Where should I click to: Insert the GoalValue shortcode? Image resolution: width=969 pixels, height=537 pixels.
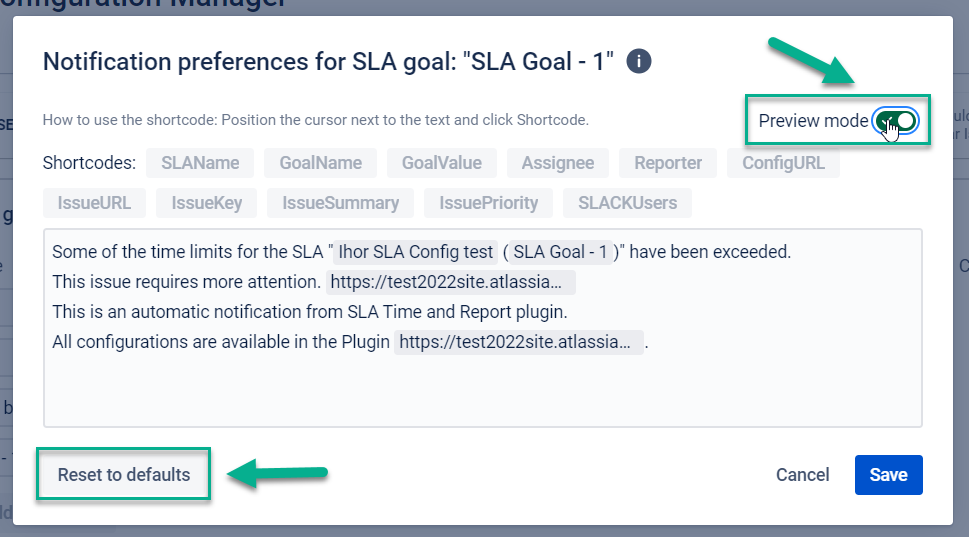(441, 163)
